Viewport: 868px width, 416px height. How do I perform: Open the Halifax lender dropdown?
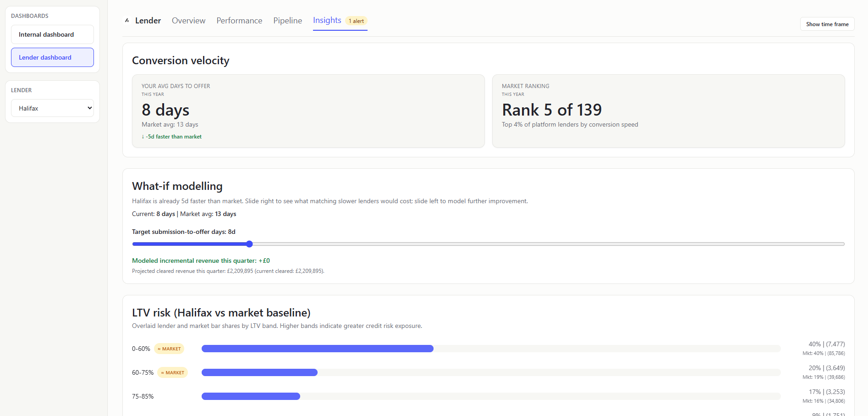pyautogui.click(x=52, y=108)
